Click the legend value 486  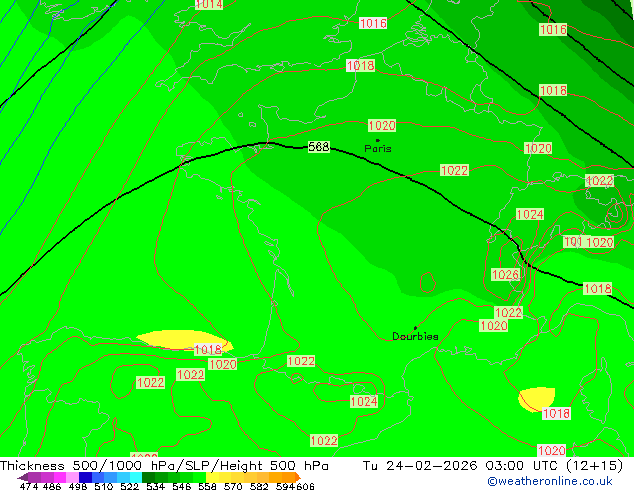pyautogui.click(x=51, y=486)
